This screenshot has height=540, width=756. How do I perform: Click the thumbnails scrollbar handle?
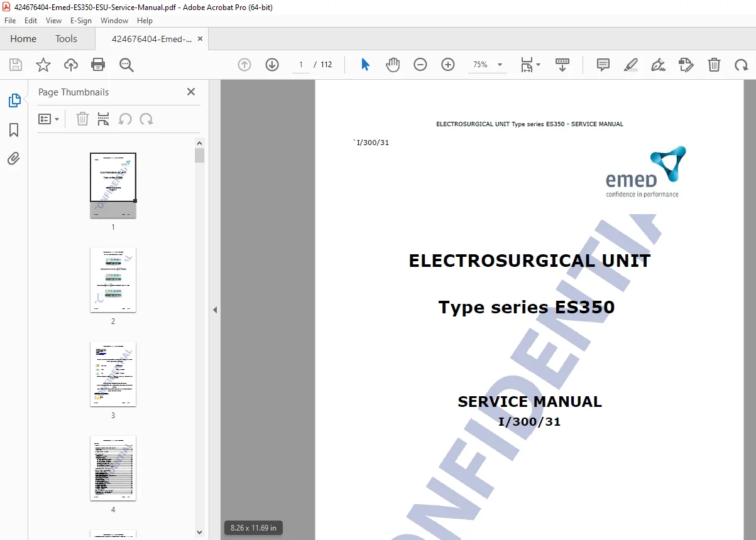tap(200, 155)
